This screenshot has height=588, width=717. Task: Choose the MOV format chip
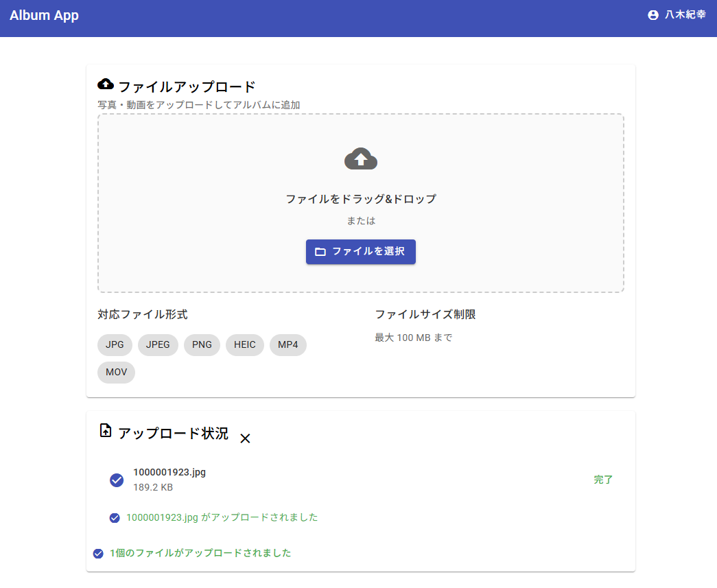click(x=116, y=373)
